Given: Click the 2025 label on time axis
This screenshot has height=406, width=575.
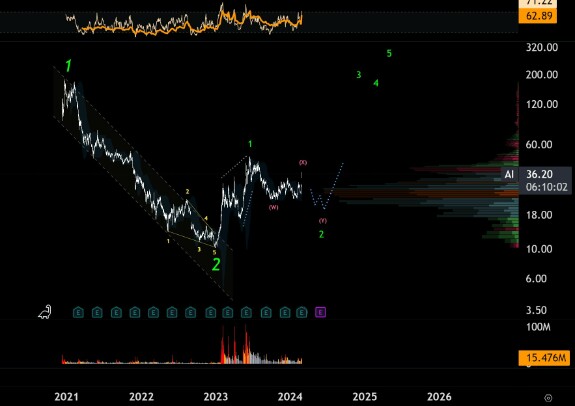Looking at the screenshot, I should [365, 397].
